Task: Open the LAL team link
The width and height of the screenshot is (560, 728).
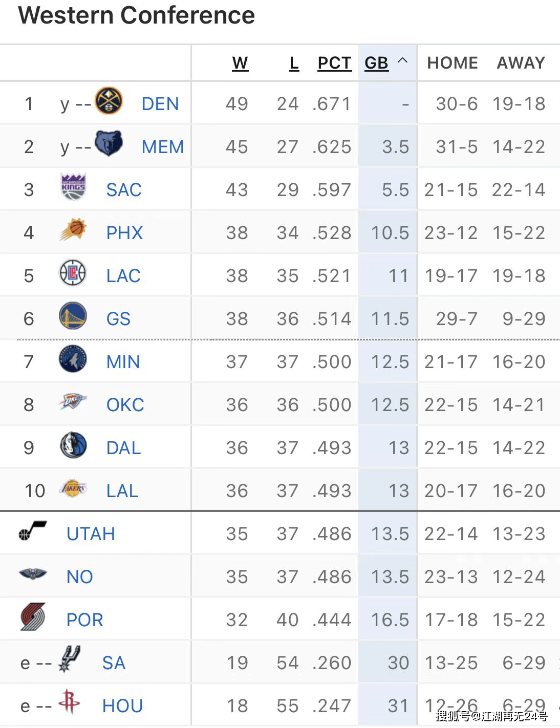Action: pos(122,491)
